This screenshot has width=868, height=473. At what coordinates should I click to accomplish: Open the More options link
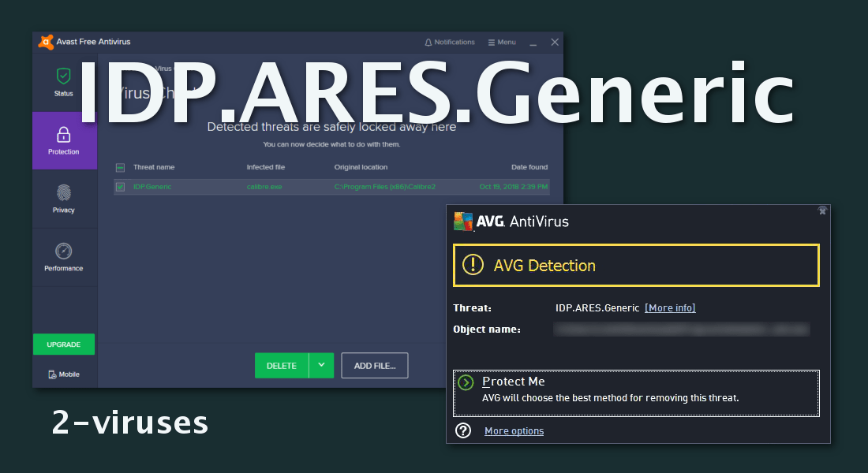(x=514, y=431)
